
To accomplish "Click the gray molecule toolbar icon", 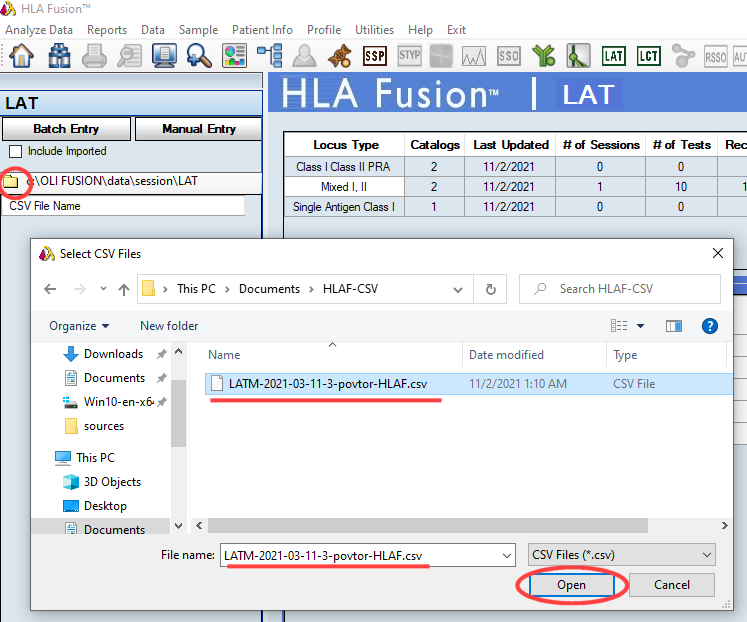I will [684, 56].
